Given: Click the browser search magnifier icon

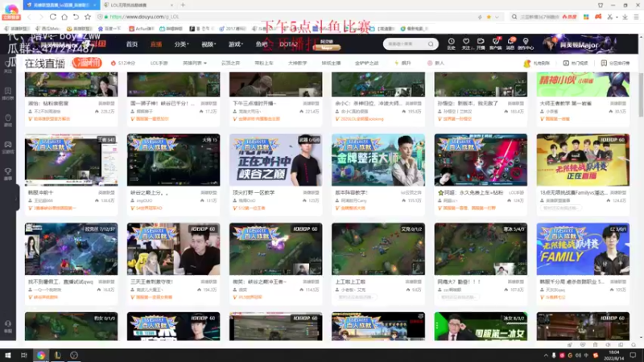Looking at the screenshot, I should [514, 17].
